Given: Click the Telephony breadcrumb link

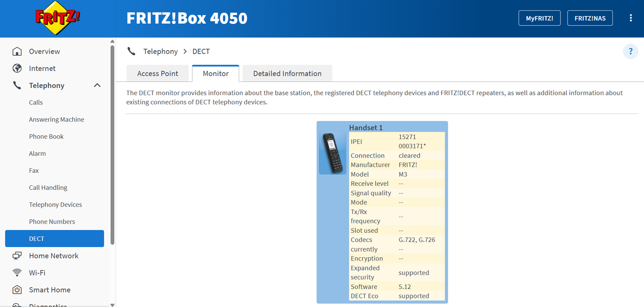Looking at the screenshot, I should click(160, 52).
